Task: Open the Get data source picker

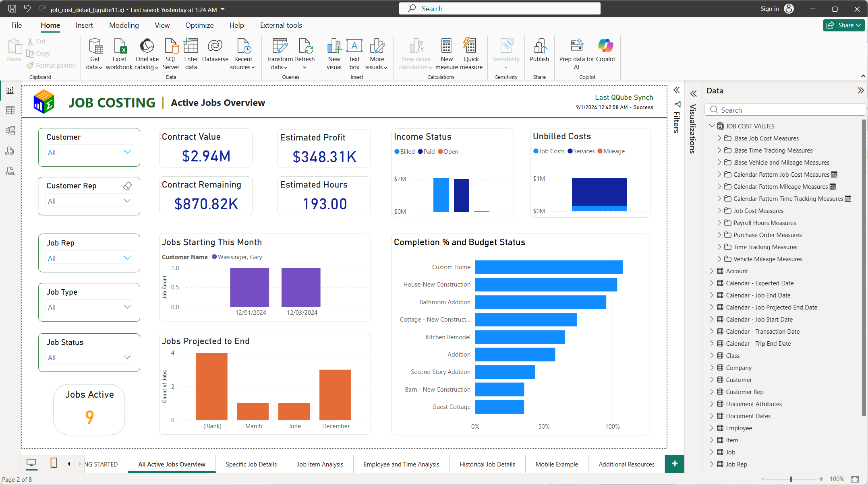Action: tap(95, 54)
